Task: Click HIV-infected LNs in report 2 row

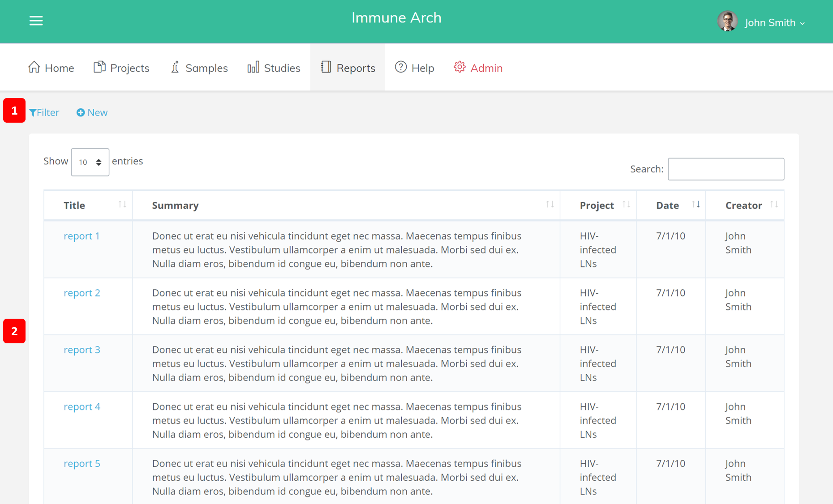Action: click(598, 307)
